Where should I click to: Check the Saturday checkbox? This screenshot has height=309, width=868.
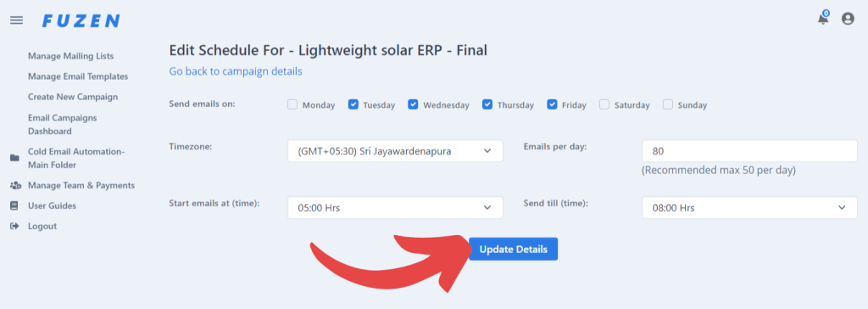pos(604,104)
